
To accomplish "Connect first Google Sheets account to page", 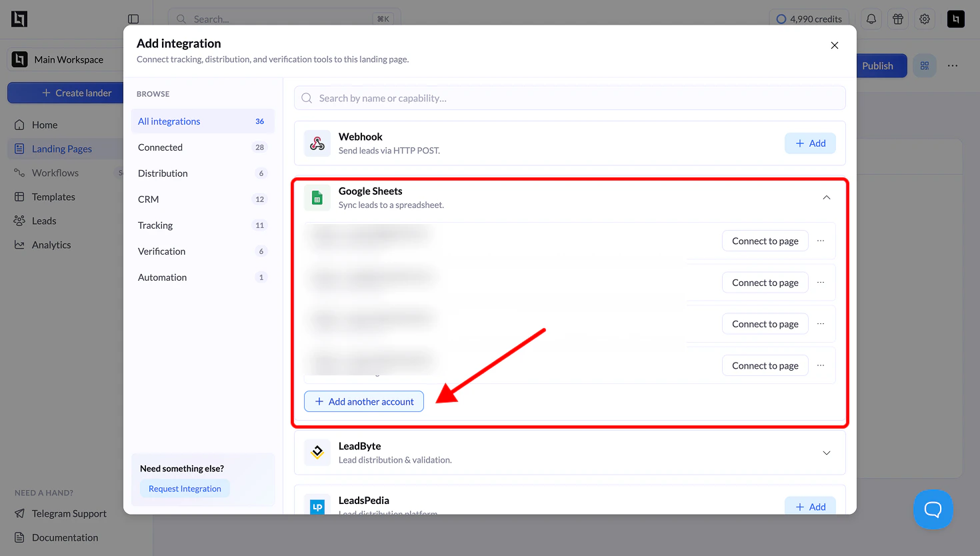I will click(765, 241).
